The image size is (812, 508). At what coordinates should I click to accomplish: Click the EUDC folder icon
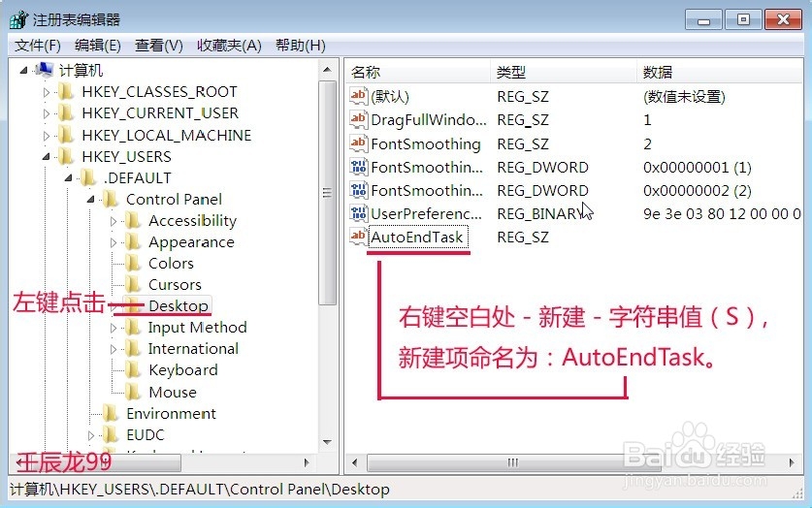tap(110, 434)
